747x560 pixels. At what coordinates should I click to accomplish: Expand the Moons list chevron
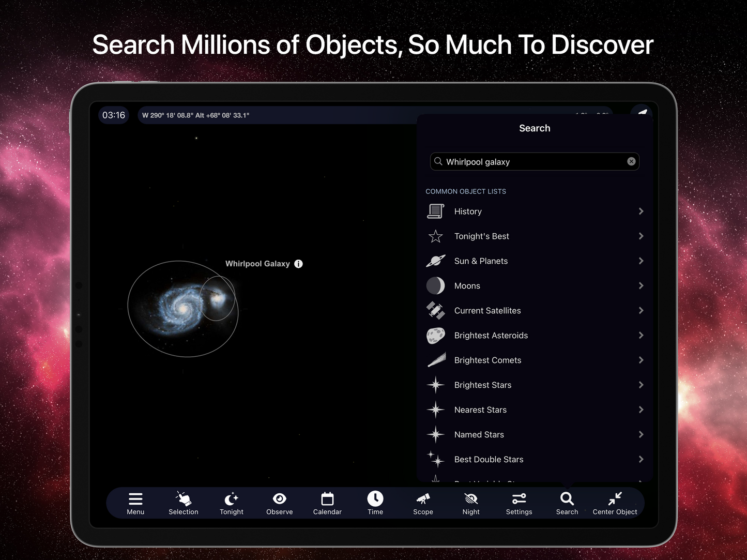pos(641,286)
